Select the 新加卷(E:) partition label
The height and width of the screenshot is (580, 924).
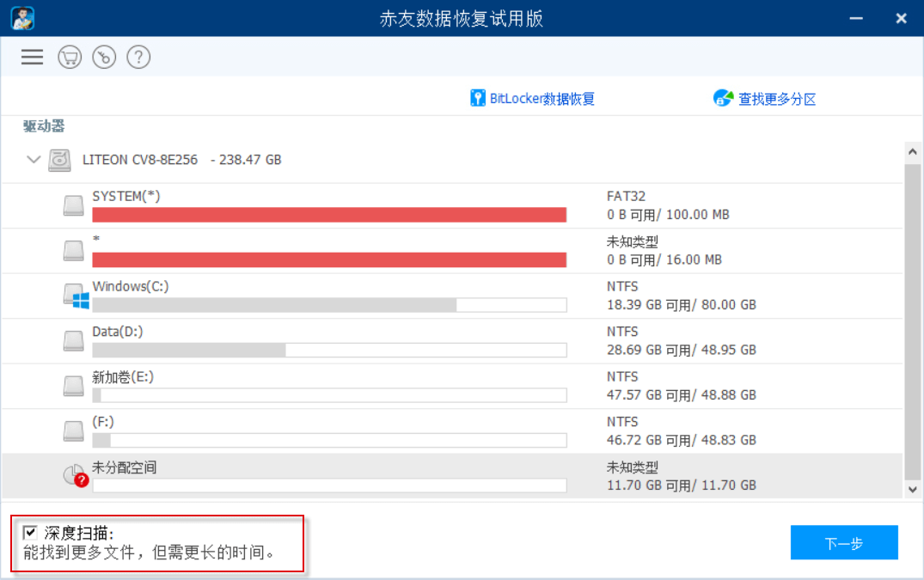(123, 377)
